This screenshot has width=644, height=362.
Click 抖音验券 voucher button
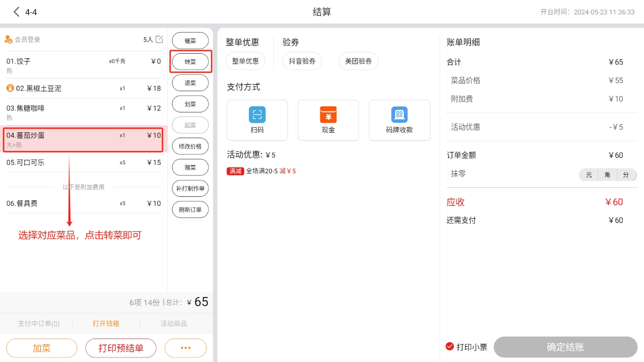tap(302, 61)
